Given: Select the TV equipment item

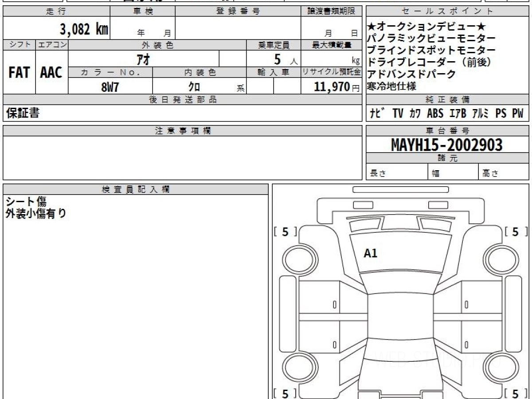Looking at the screenshot, I should pos(398,113).
